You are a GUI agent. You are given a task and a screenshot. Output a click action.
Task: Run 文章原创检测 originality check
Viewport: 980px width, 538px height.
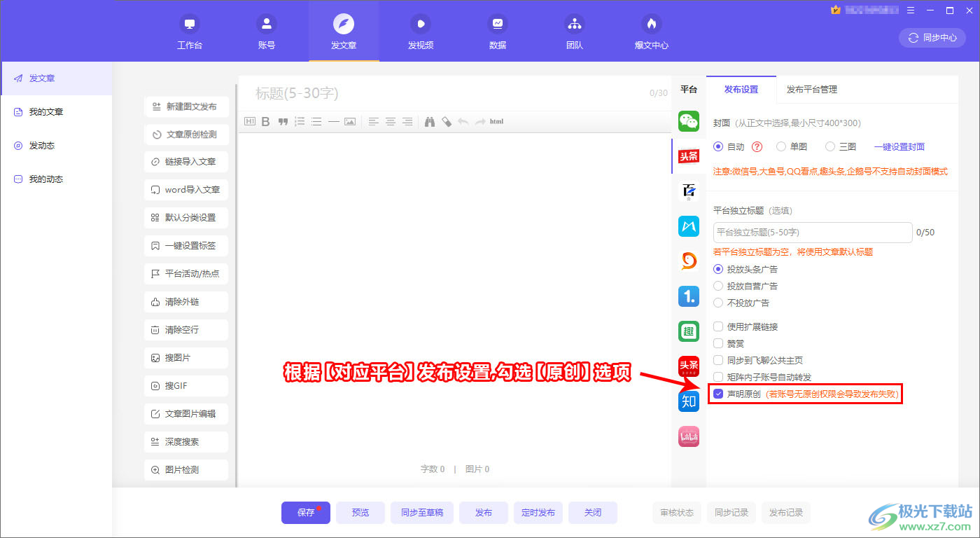click(x=186, y=134)
